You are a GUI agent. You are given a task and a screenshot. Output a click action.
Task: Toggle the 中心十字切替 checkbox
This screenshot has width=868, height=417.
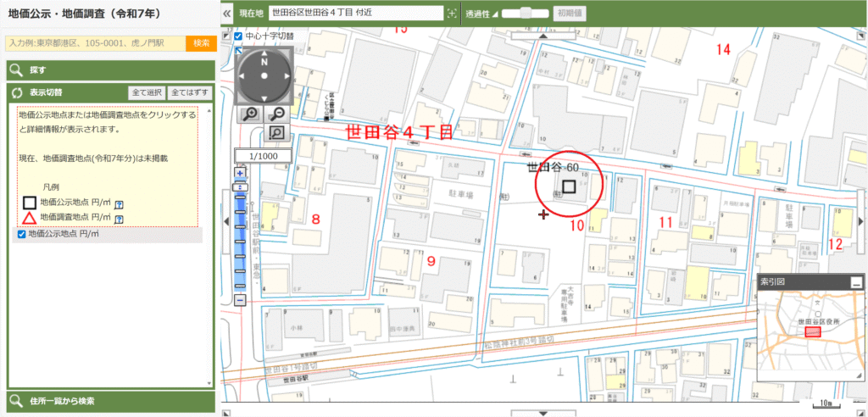238,36
